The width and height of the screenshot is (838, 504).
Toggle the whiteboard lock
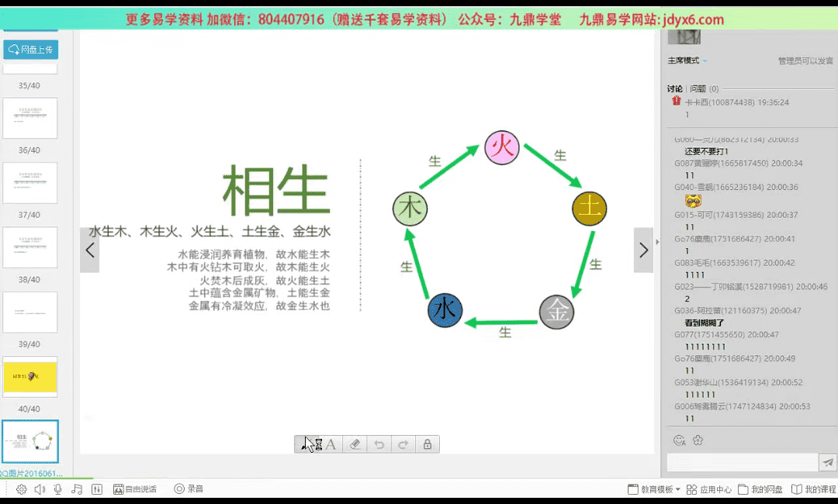click(427, 444)
